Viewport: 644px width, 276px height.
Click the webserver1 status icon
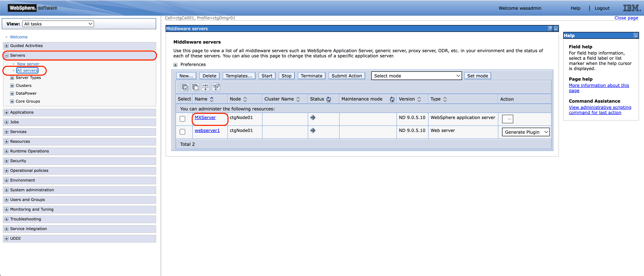click(x=313, y=130)
